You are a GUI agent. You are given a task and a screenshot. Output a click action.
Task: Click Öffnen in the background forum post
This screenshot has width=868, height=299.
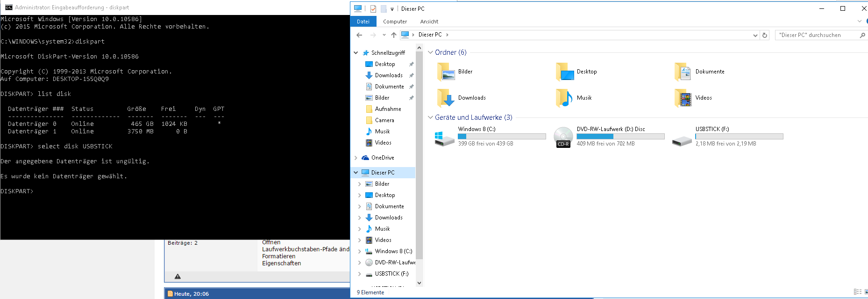pyautogui.click(x=271, y=242)
